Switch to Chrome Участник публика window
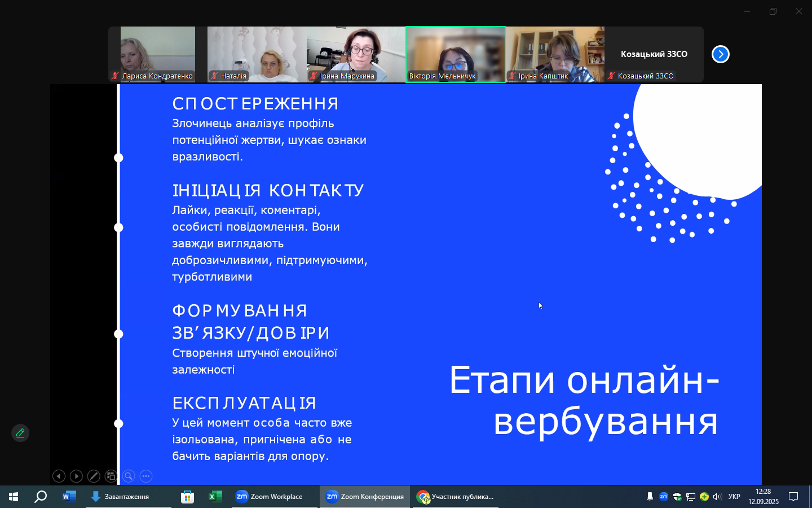The width and height of the screenshot is (812, 508). (456, 497)
